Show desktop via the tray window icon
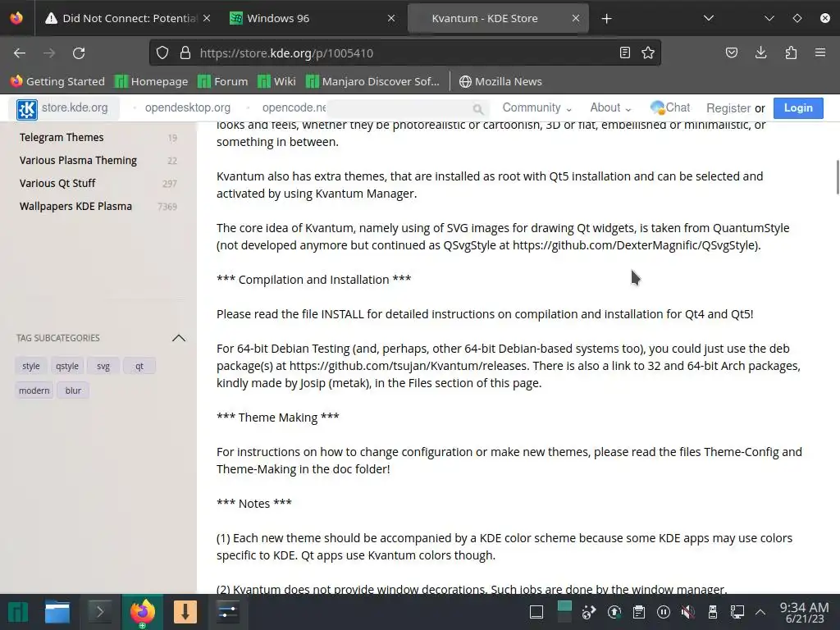 point(536,612)
